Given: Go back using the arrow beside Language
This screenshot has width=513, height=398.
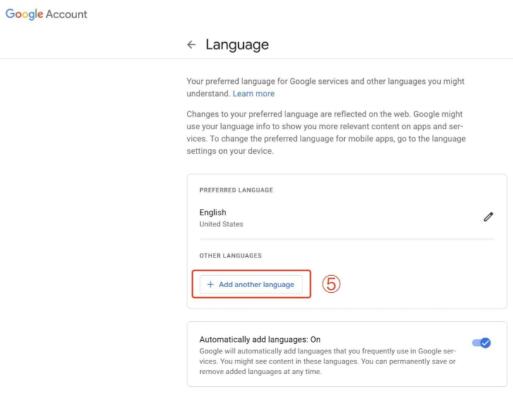Looking at the screenshot, I should (x=191, y=44).
